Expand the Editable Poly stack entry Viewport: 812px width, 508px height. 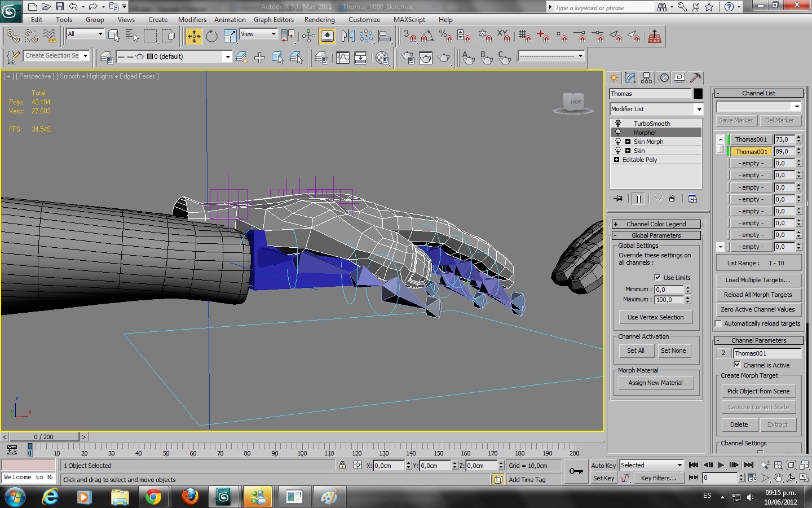(617, 160)
